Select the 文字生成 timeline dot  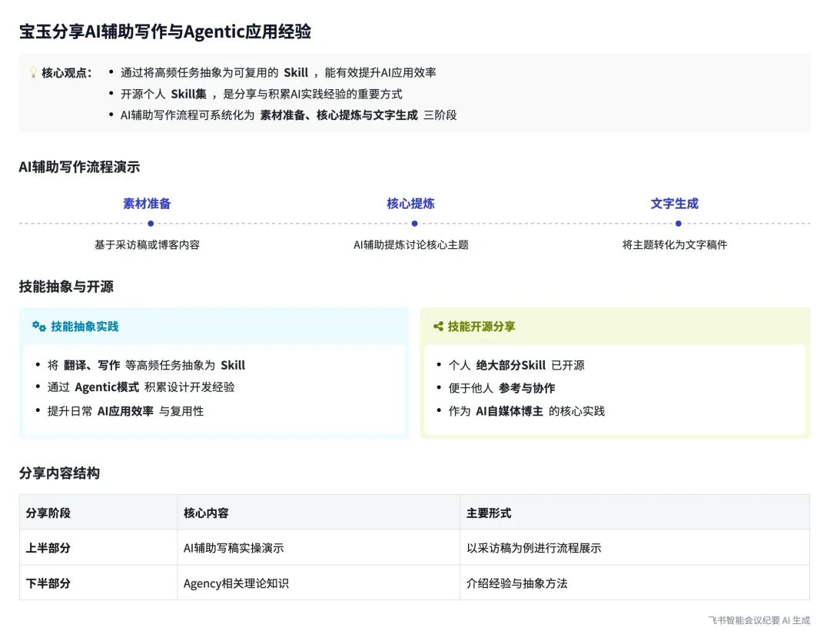tap(679, 224)
